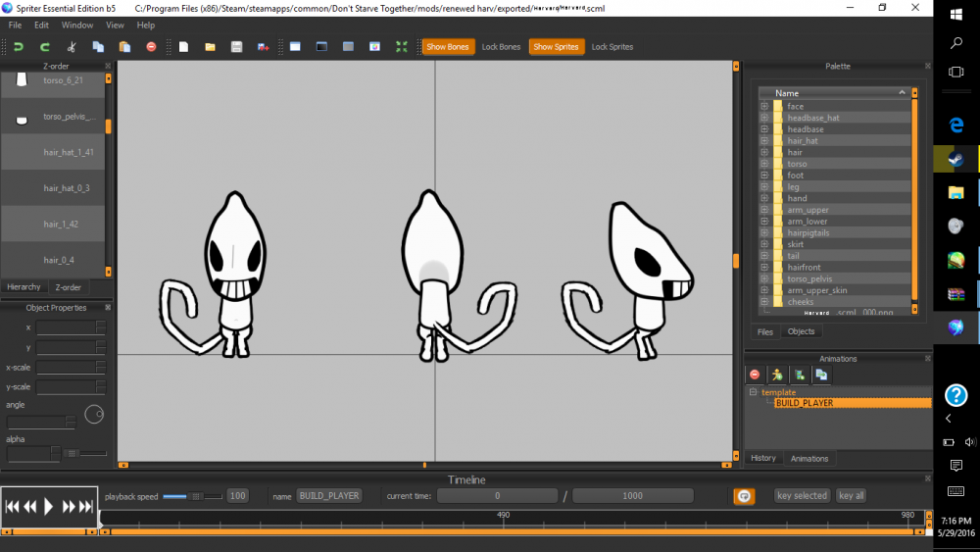Click the orange timeline loop icon

(744, 496)
